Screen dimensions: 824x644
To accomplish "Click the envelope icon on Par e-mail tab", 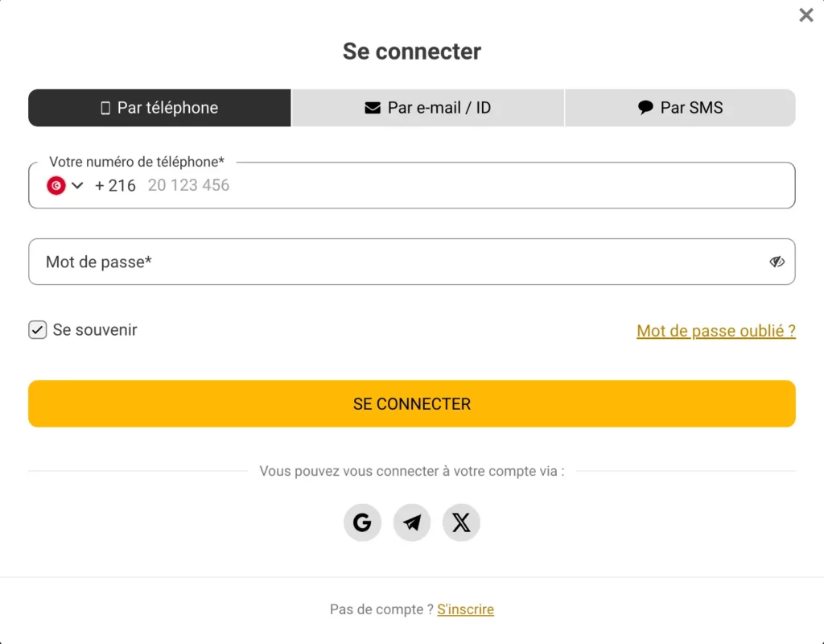I will click(372, 107).
